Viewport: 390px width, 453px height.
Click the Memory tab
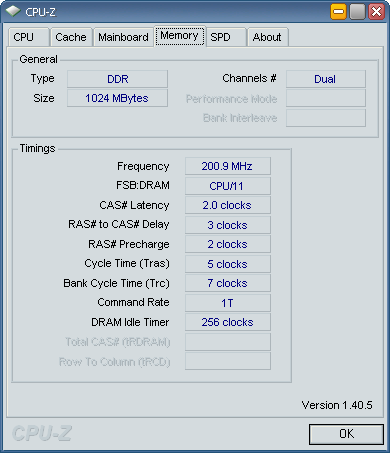[179, 36]
